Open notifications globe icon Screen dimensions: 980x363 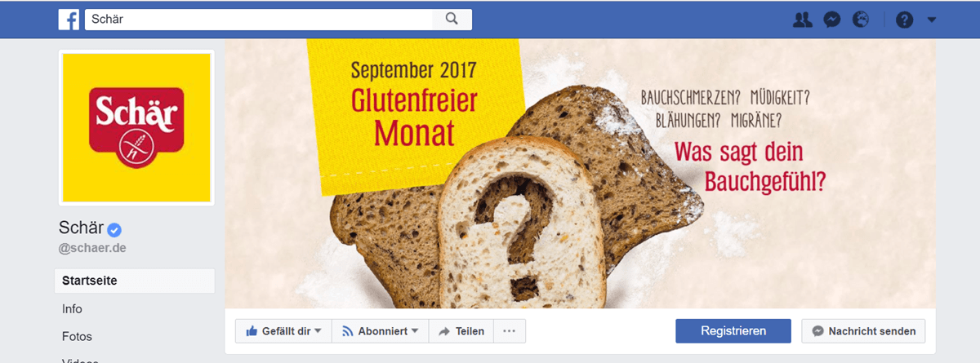[861, 20]
